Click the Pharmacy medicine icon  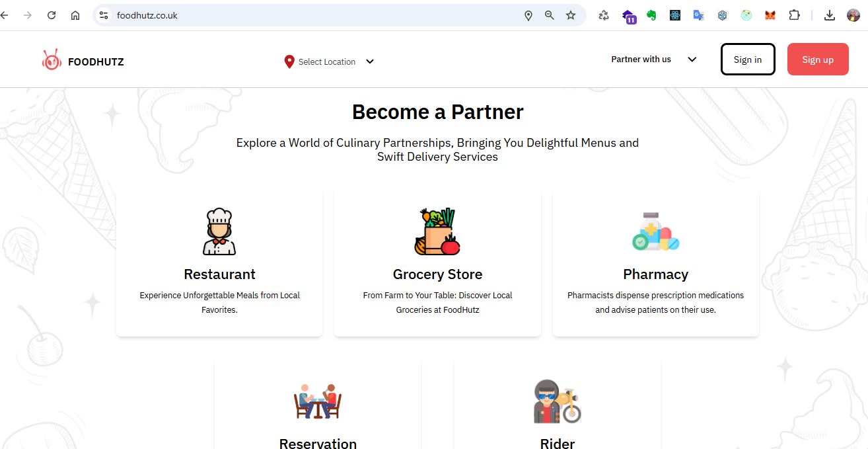655,231
